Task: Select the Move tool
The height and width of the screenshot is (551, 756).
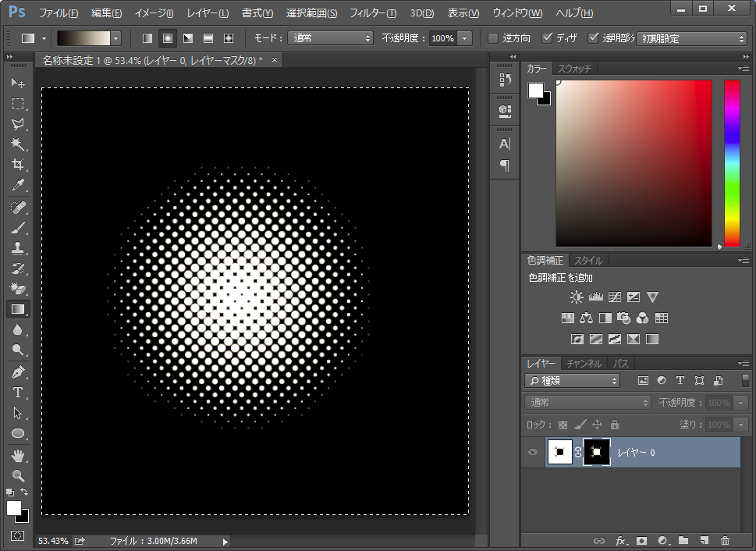Action: [x=17, y=83]
